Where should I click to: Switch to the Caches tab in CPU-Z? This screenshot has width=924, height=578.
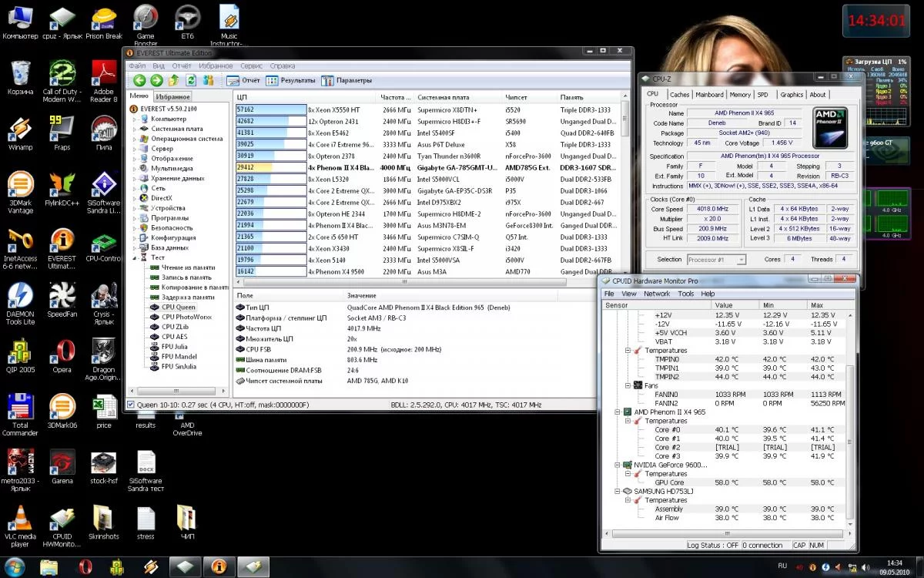click(679, 95)
